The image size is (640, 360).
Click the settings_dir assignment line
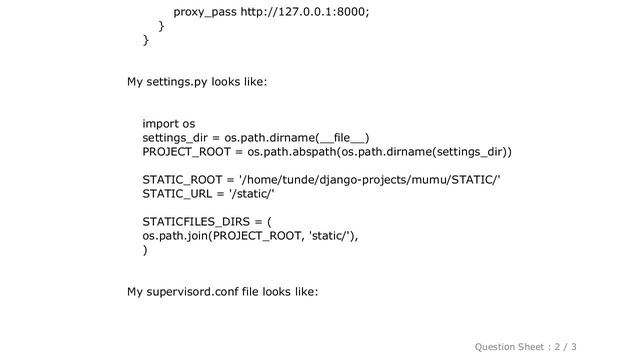pyautogui.click(x=256, y=138)
